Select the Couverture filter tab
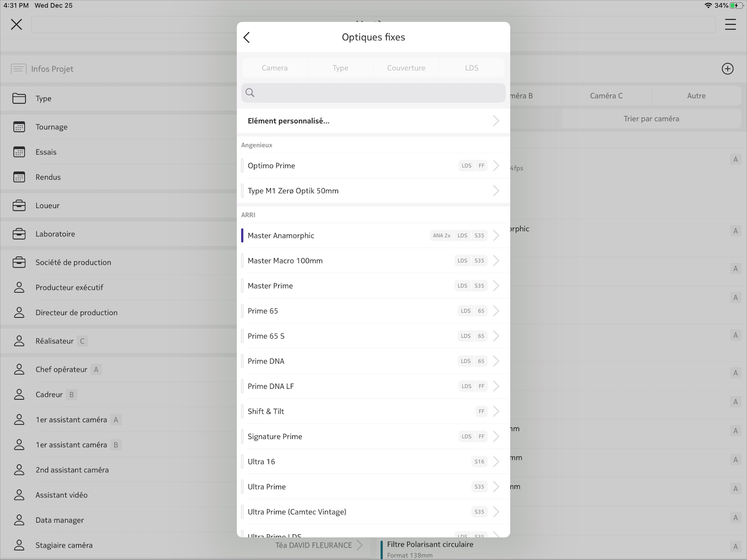 point(406,68)
